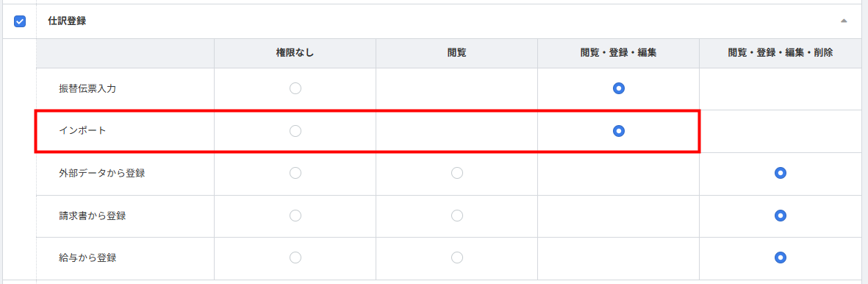
Task: Uncheck the 仕訳登録 checkbox
Action: point(20,21)
